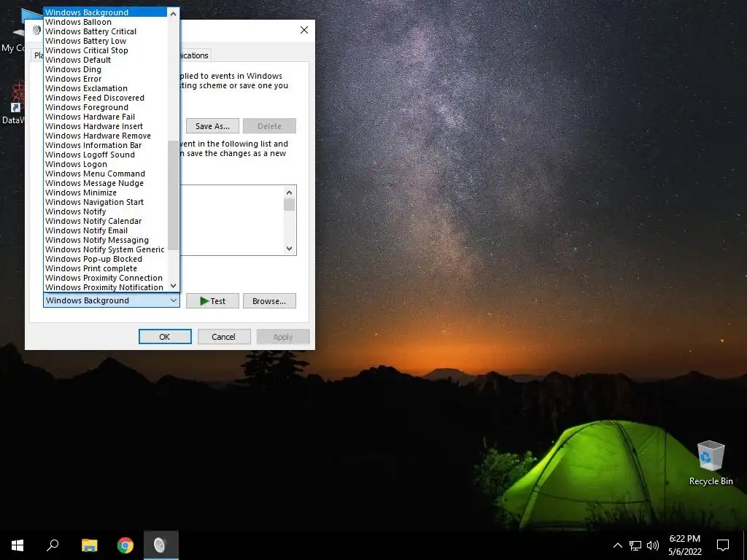Viewport: 747px width, 560px height.
Task: Close the Sound dialog window
Action: (x=304, y=30)
